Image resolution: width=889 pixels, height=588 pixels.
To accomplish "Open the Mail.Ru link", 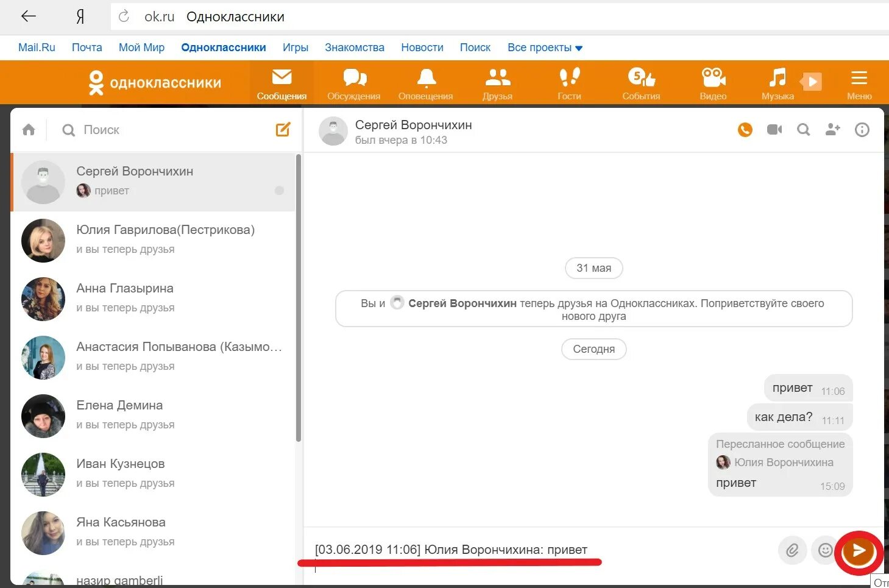I will click(x=37, y=48).
